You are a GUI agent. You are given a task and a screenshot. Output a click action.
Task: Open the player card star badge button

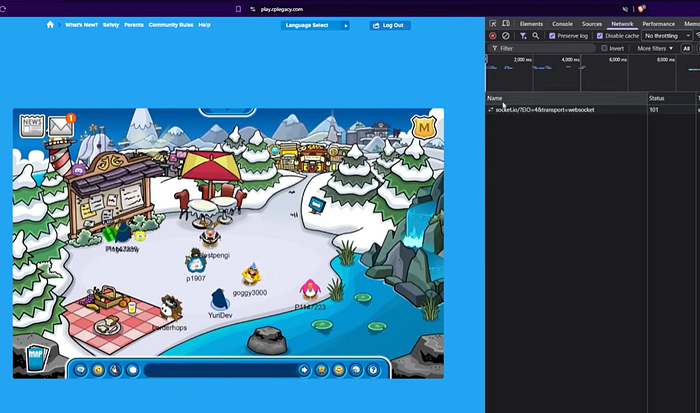coord(321,370)
